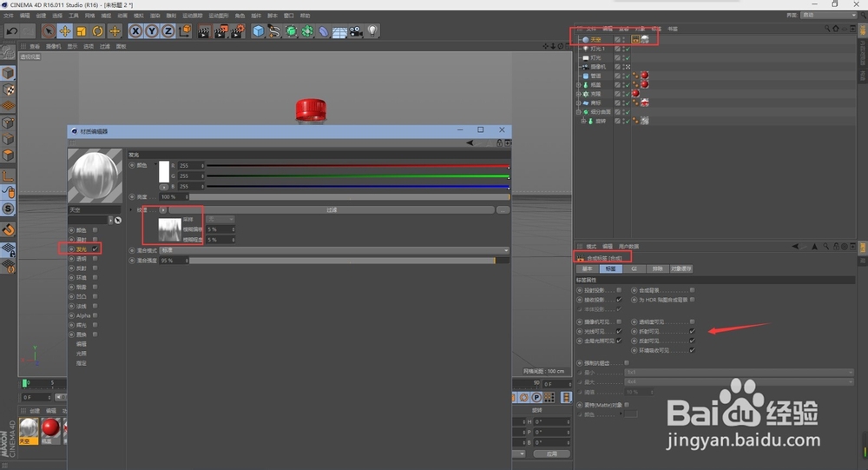Image resolution: width=868 pixels, height=470 pixels.
Task: Expand the 旋转 lathe object
Action: pyautogui.click(x=583, y=120)
